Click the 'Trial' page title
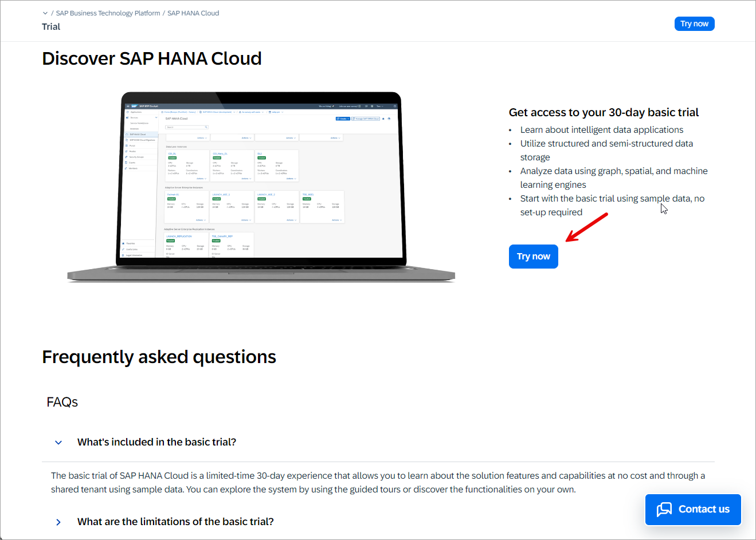The image size is (756, 540). pyautogui.click(x=51, y=27)
